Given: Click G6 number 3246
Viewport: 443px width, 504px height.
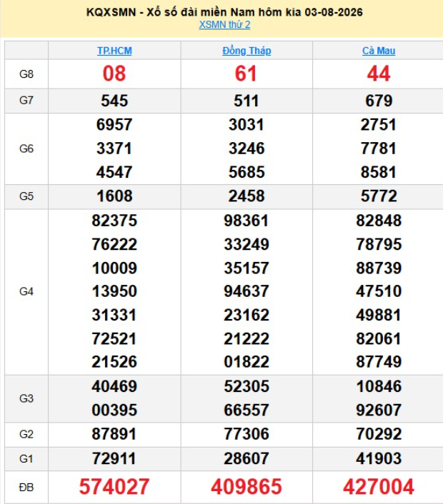Looking at the screenshot, I should pos(247,148).
